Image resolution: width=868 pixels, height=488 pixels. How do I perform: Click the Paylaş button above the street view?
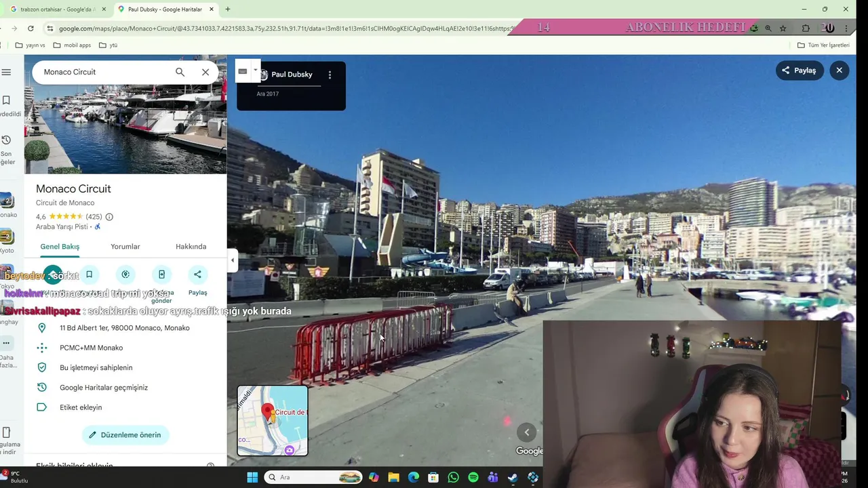click(800, 70)
